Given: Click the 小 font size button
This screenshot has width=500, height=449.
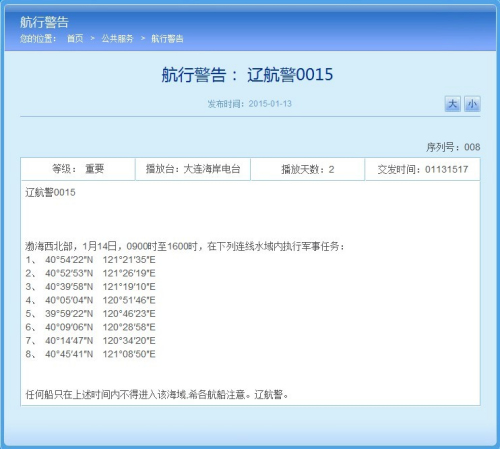Looking at the screenshot, I should [472, 104].
